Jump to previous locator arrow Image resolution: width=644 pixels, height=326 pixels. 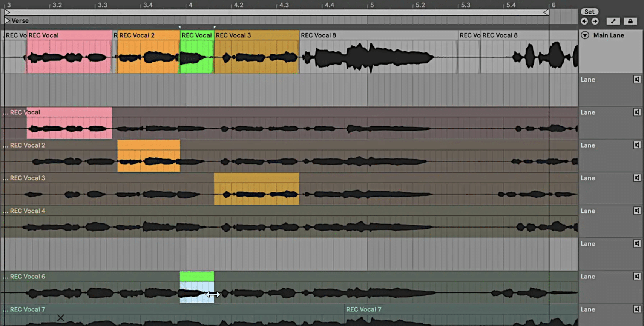tap(584, 21)
